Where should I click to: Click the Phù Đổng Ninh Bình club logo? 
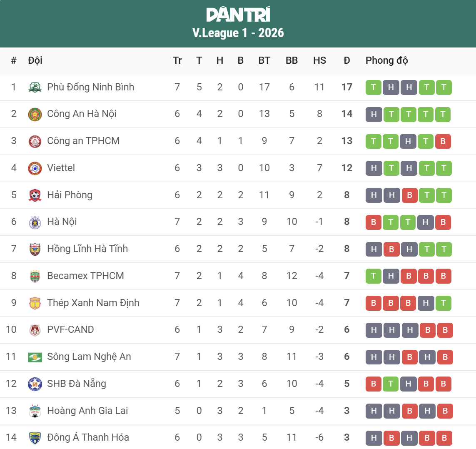(x=35, y=87)
